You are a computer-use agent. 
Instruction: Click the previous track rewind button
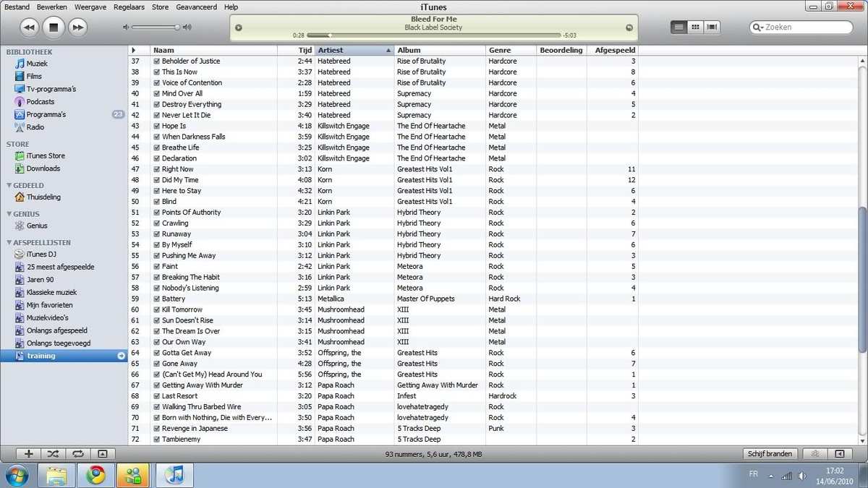(x=29, y=27)
